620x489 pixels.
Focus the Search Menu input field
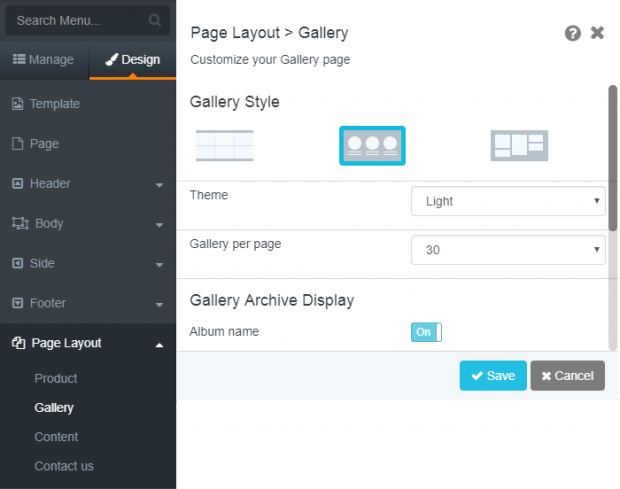point(87,20)
